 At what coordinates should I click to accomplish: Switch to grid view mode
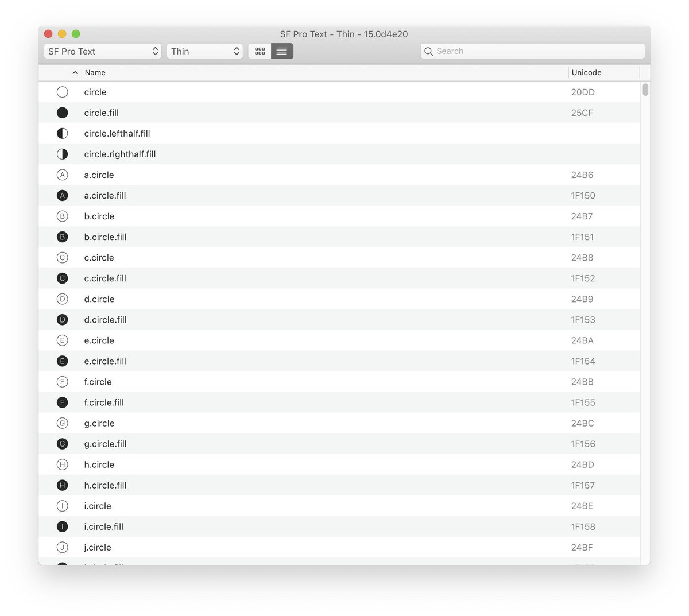coord(260,51)
